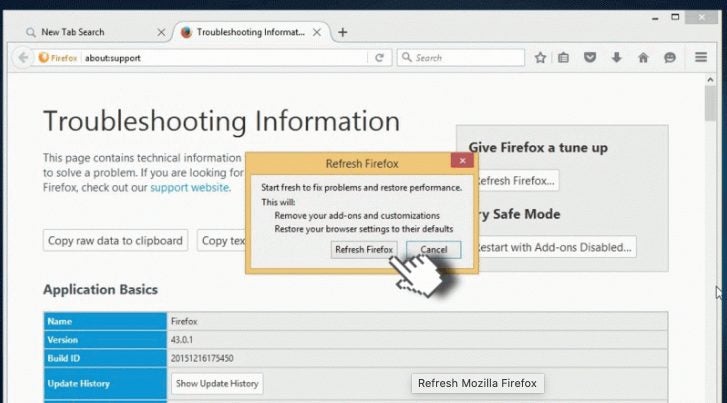Screen dimensions: 727x403
Task: Switch to the New Tab Search tab
Action: point(72,32)
